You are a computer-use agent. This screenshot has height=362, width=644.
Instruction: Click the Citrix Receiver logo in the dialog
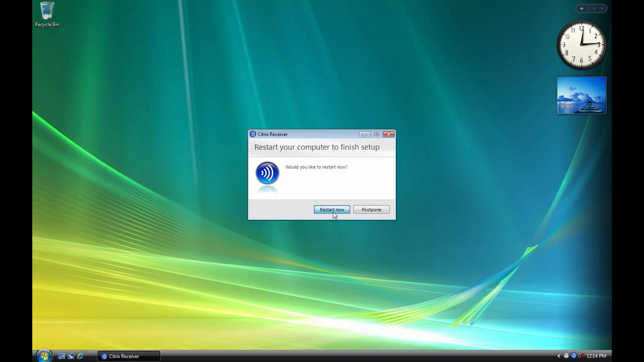pyautogui.click(x=267, y=173)
